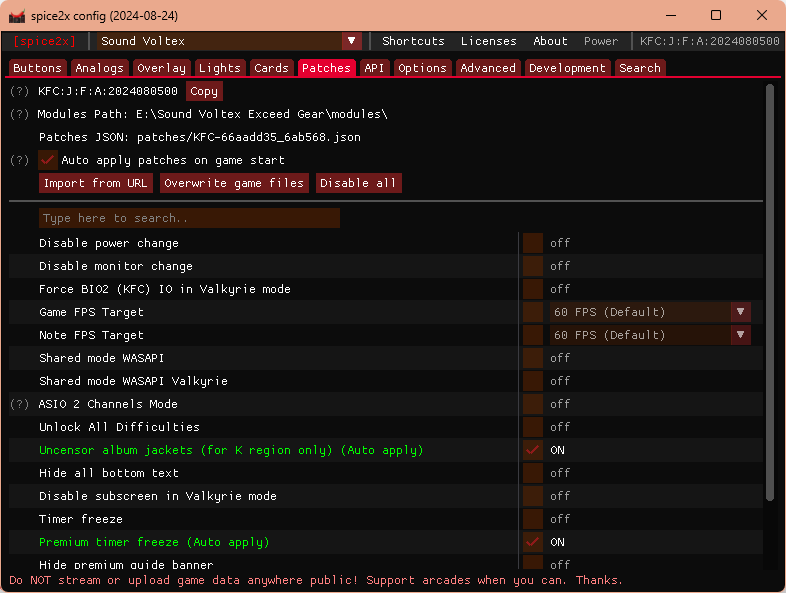Click the help marker beside ASIO 2 Channels Mode

(20, 404)
